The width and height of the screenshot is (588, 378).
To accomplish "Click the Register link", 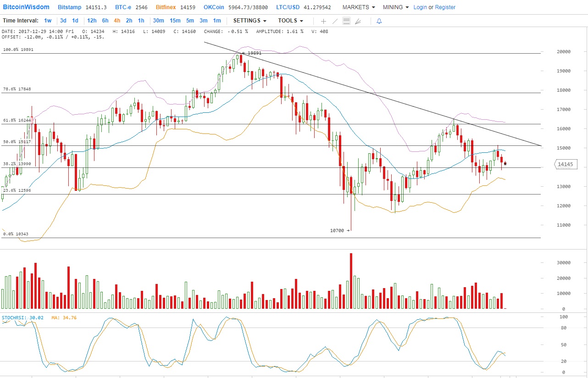I will point(445,7).
